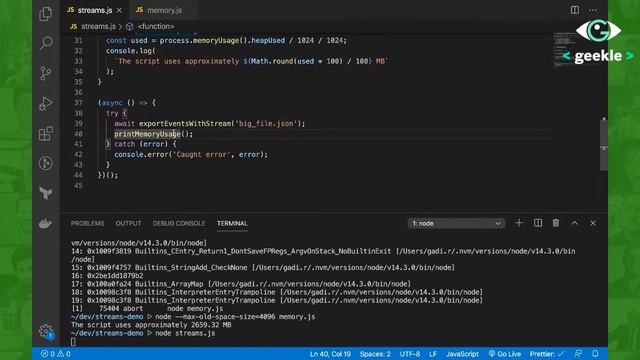Viewport: 640px width, 360px height.
Task: Open Run and Debug view
Action: coord(46,103)
